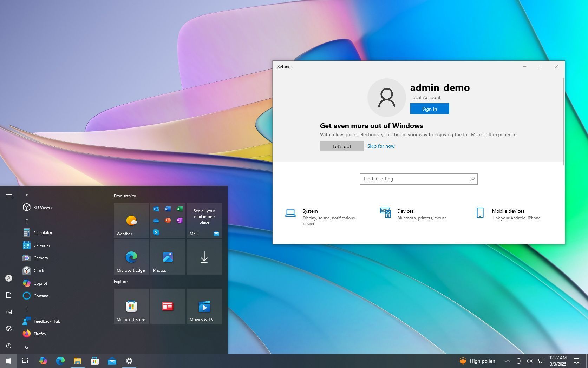The image size is (588, 368).
Task: Open Feedback Hub from the Start menu
Action: tap(46, 321)
